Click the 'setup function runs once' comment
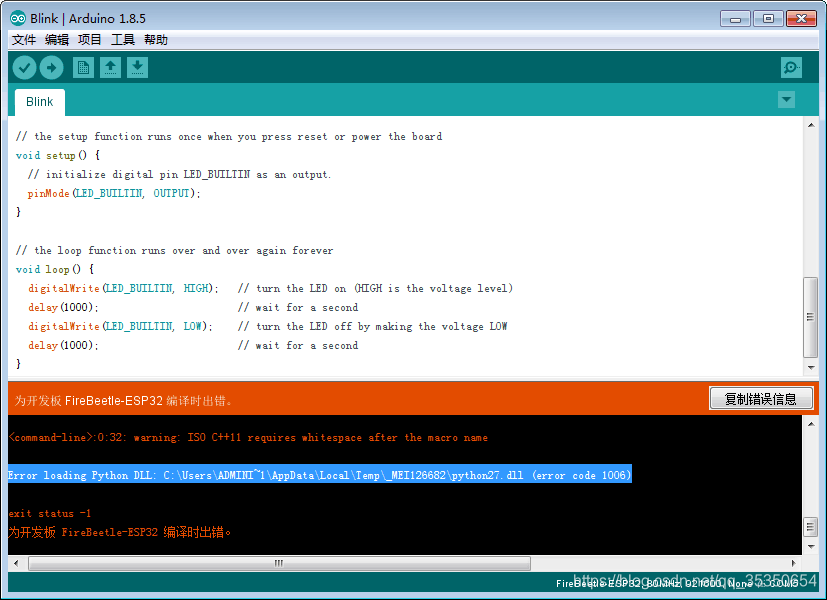This screenshot has height=600, width=827. pyautogui.click(x=229, y=137)
